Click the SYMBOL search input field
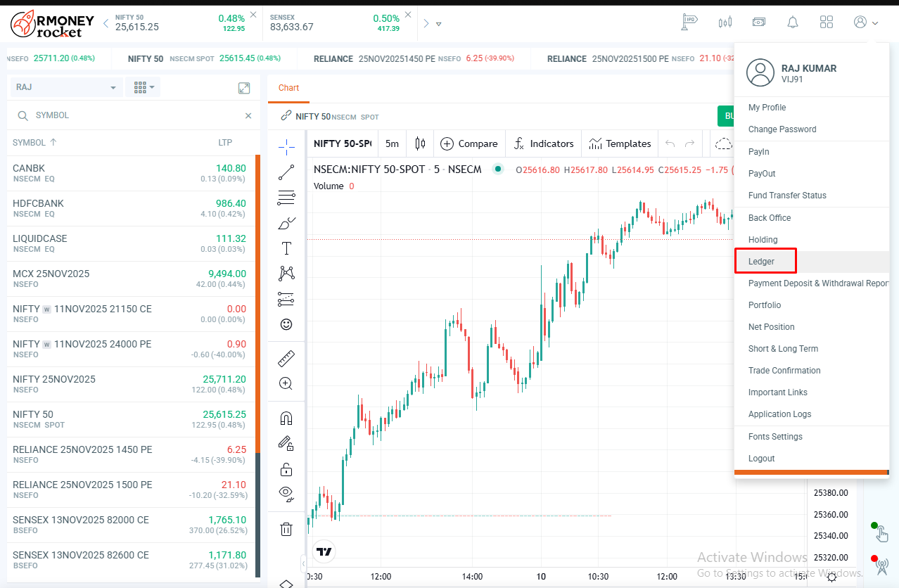 (x=134, y=115)
